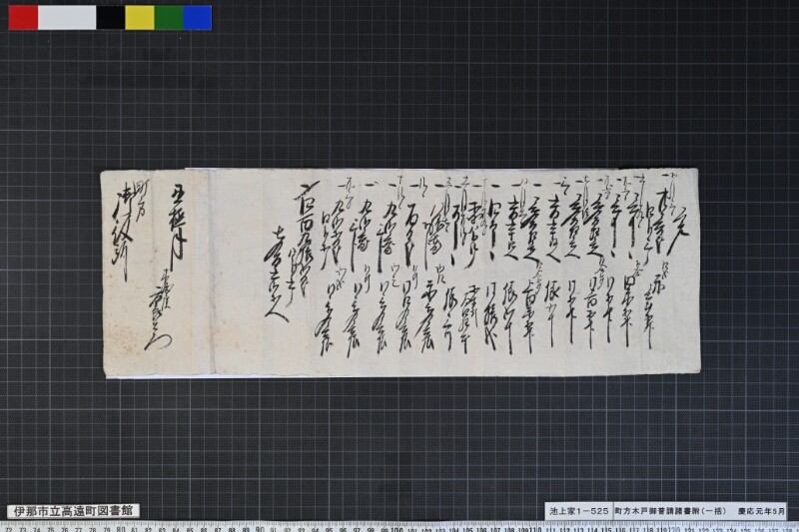Click the red color calibration swatch
Image resolution: width=799 pixels, height=532 pixels.
(x=23, y=18)
